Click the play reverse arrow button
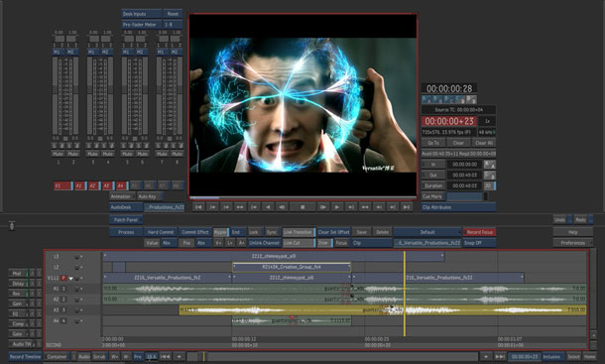Viewport: 605px width, 364px height. pos(268,207)
